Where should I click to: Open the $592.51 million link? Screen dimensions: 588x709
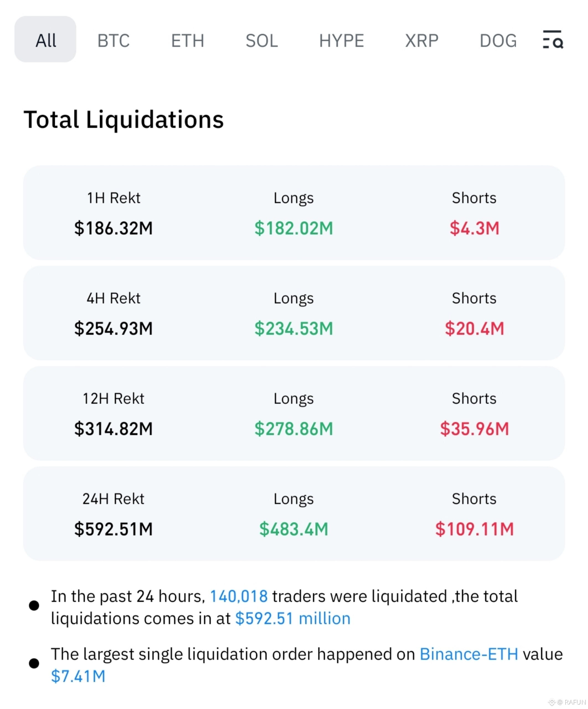[293, 618]
